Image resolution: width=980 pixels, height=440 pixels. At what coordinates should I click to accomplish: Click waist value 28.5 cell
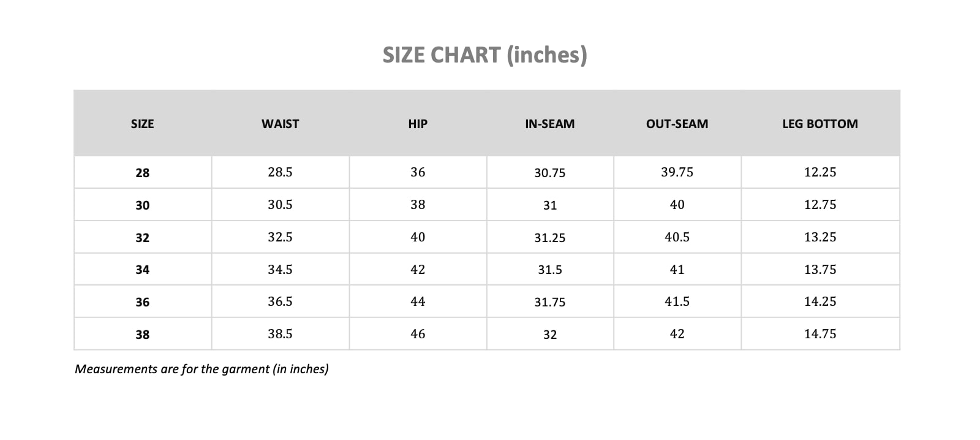tap(280, 172)
